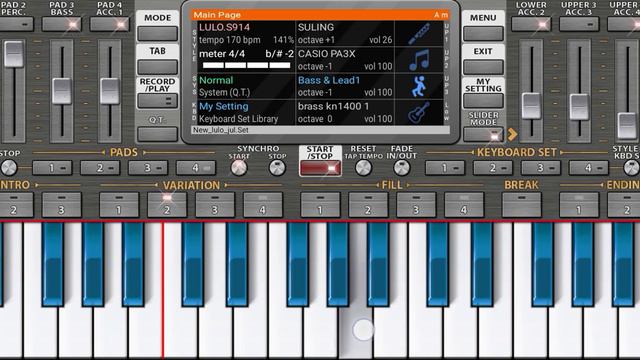Click the Stop round knob left of Pads

[x=9, y=167]
